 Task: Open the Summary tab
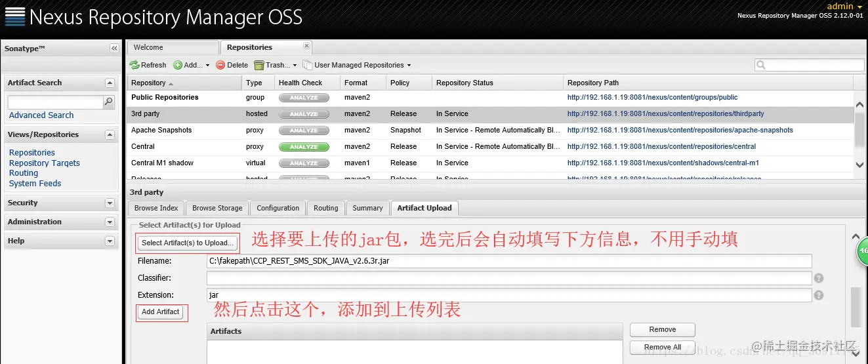(367, 208)
